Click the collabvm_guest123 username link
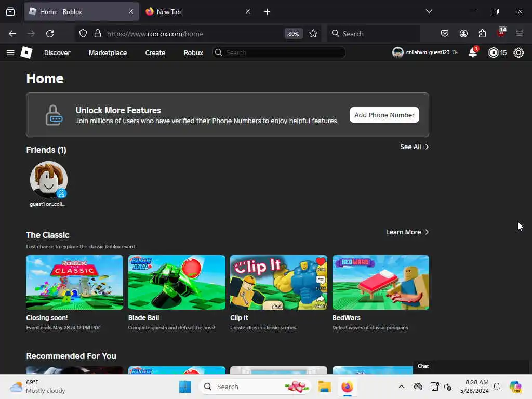Screen dimensions: 532x399 [428, 52]
